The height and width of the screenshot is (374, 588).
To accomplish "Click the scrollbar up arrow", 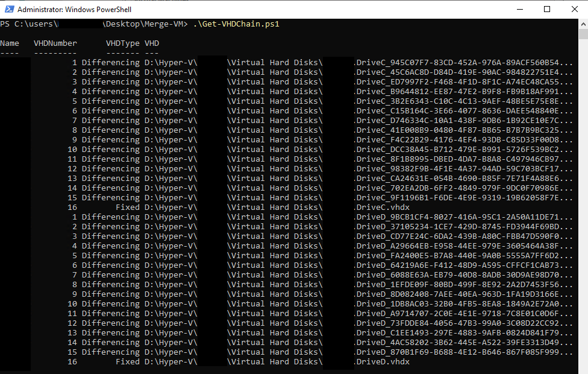I will (x=584, y=24).
